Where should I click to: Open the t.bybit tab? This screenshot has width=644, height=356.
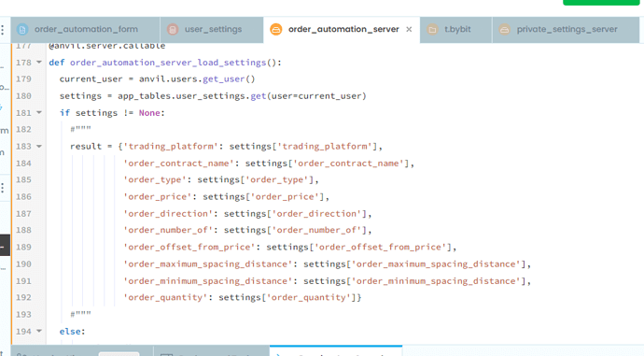coord(455,30)
